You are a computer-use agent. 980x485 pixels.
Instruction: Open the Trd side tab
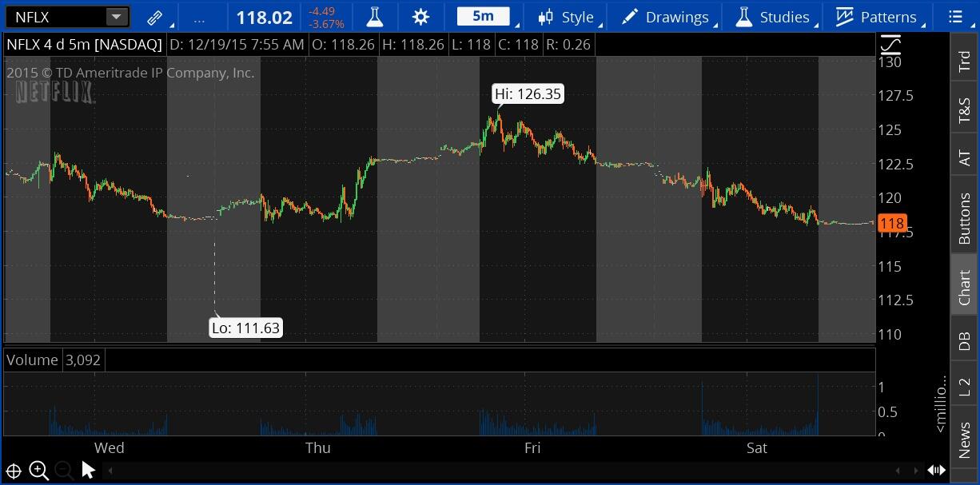coord(965,62)
